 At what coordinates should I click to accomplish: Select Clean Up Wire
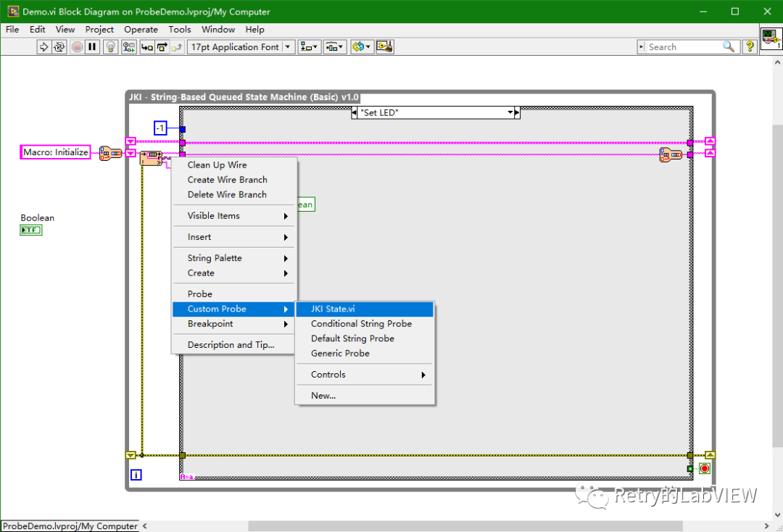click(x=233, y=165)
